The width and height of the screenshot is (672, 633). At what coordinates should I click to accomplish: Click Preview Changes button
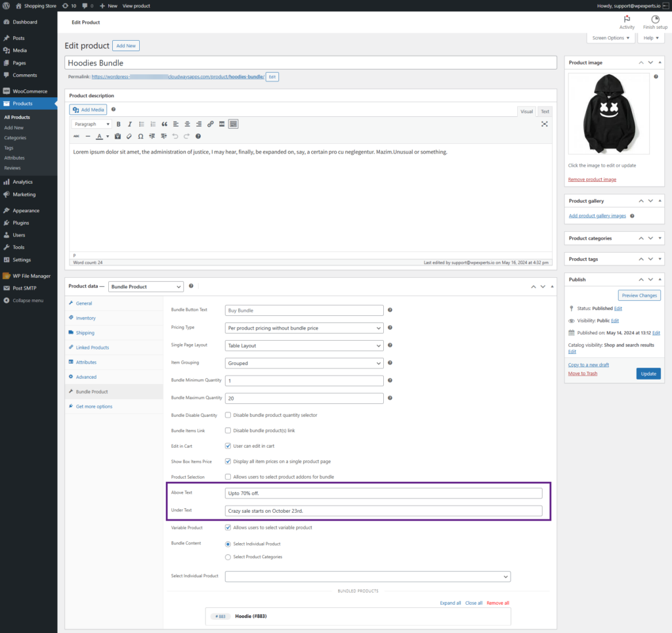(x=639, y=295)
